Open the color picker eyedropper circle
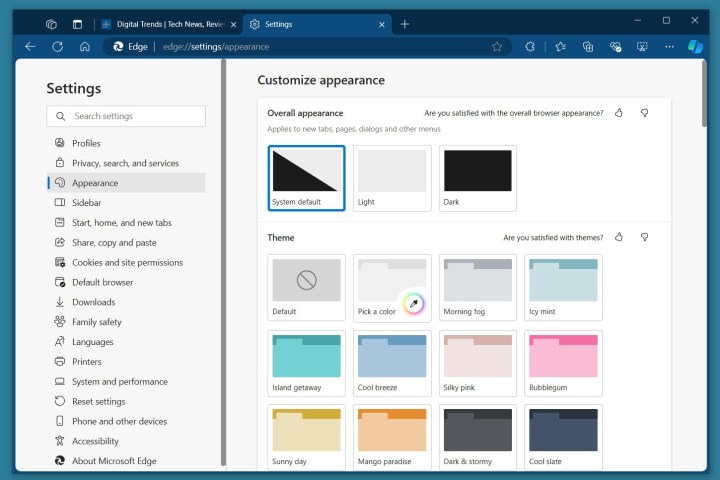Screen dimensions: 720x480 (412, 303)
